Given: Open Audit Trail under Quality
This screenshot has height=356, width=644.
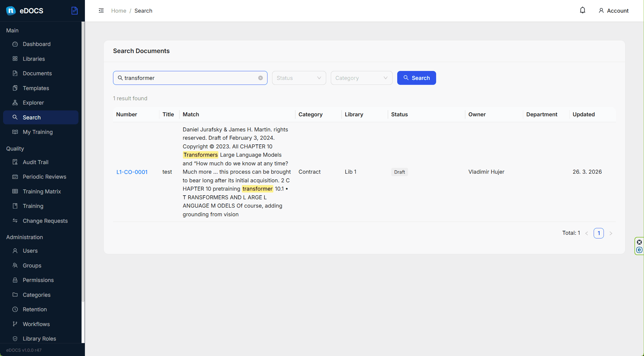Looking at the screenshot, I should [41, 162].
